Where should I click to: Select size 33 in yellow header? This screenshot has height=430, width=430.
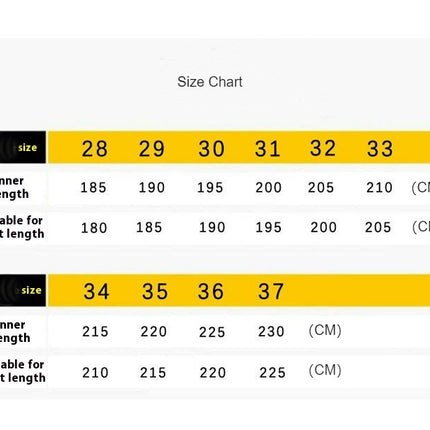pyautogui.click(x=380, y=149)
